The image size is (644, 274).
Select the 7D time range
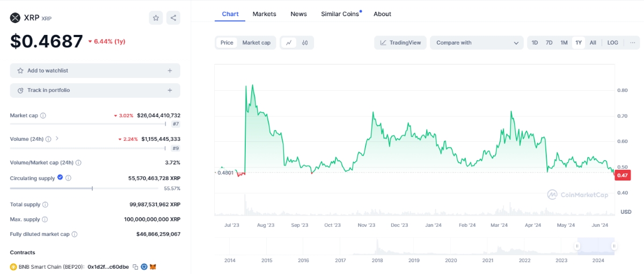(549, 42)
